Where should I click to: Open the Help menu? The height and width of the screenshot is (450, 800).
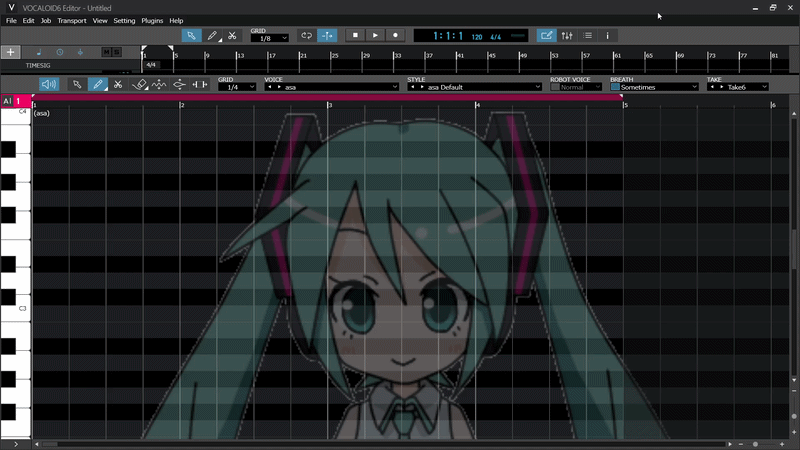tap(176, 20)
